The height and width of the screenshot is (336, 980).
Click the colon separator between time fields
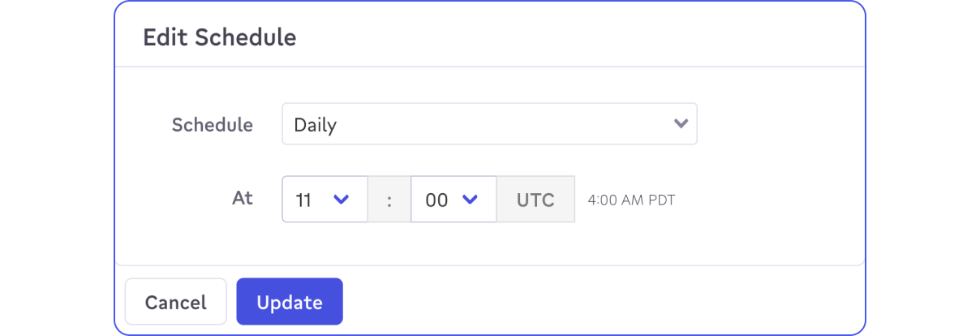tap(389, 200)
